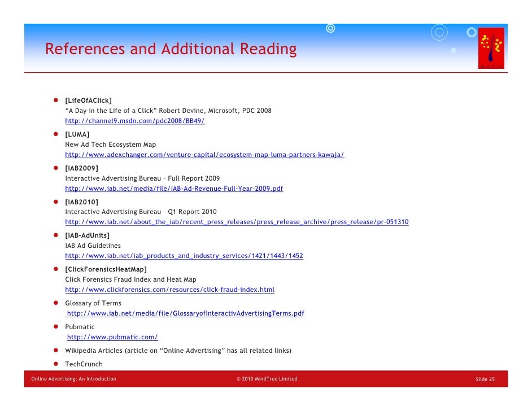Image resolution: width=532 pixels, height=411 pixels.
Task: Open the www.pubmatic.com link
Action: pyautogui.click(x=112, y=337)
